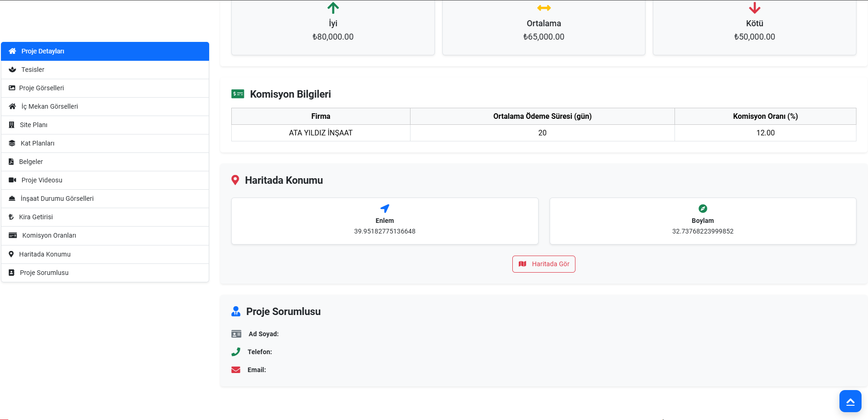Jump to Kira Getirisi section
The image size is (868, 420).
(105, 217)
